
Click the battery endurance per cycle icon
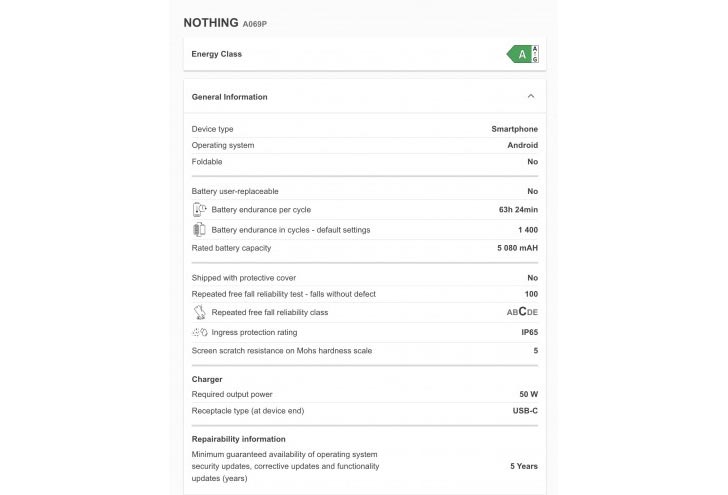click(198, 210)
